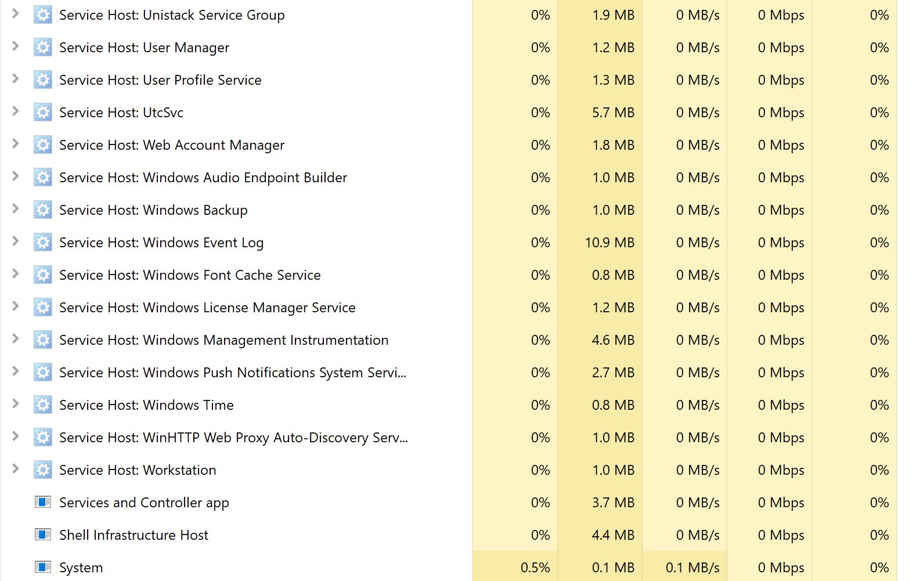
Task: Expand Service Host: Windows Backup
Action: (x=16, y=208)
